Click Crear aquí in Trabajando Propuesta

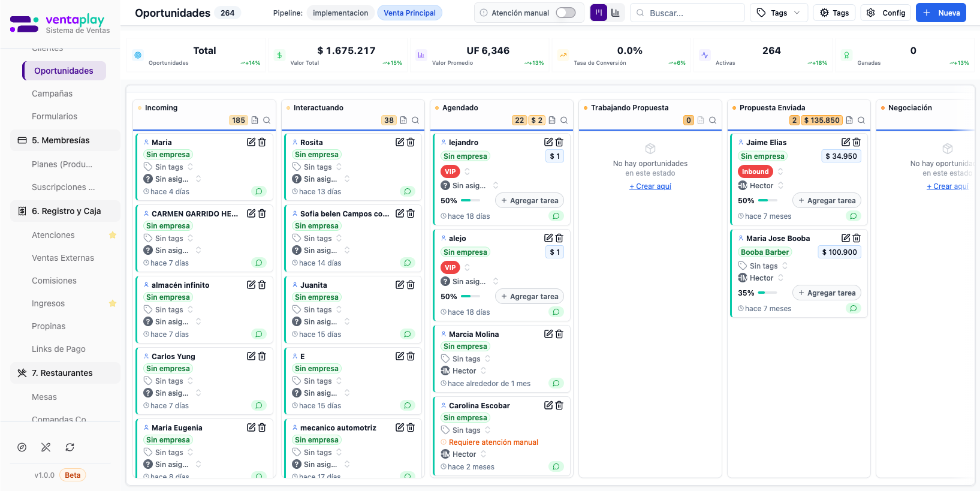[x=650, y=186]
